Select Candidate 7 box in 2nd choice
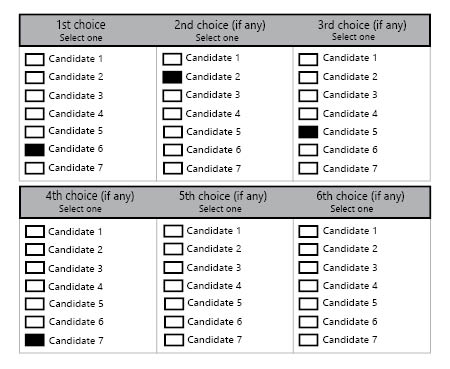This screenshot has width=450, height=369. pyautogui.click(x=173, y=168)
